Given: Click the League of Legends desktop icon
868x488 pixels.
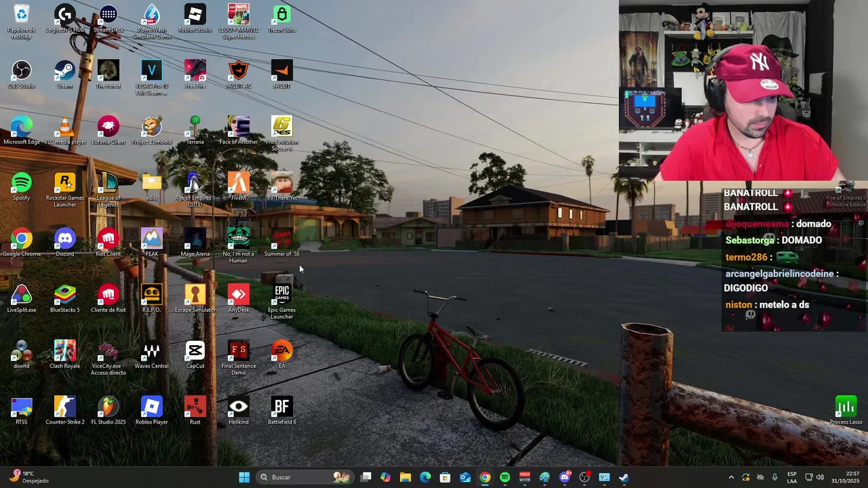Looking at the screenshot, I should (108, 190).
